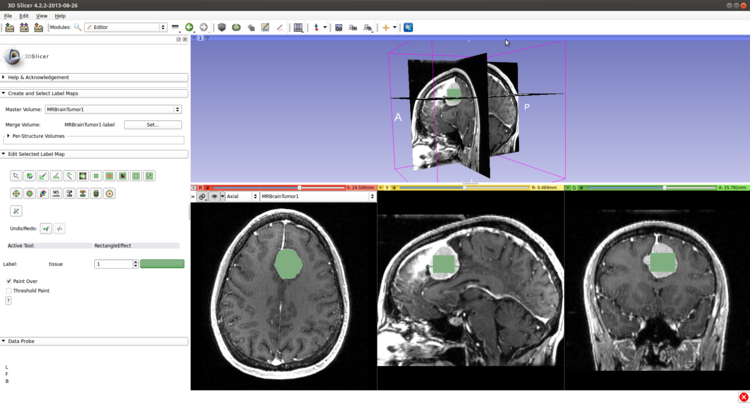Click the label number input field

[113, 264]
